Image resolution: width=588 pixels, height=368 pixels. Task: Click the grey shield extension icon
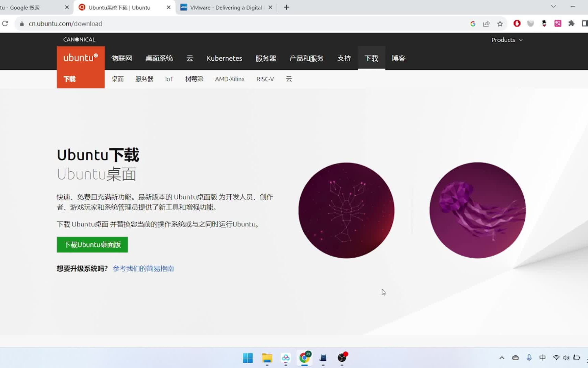(530, 23)
